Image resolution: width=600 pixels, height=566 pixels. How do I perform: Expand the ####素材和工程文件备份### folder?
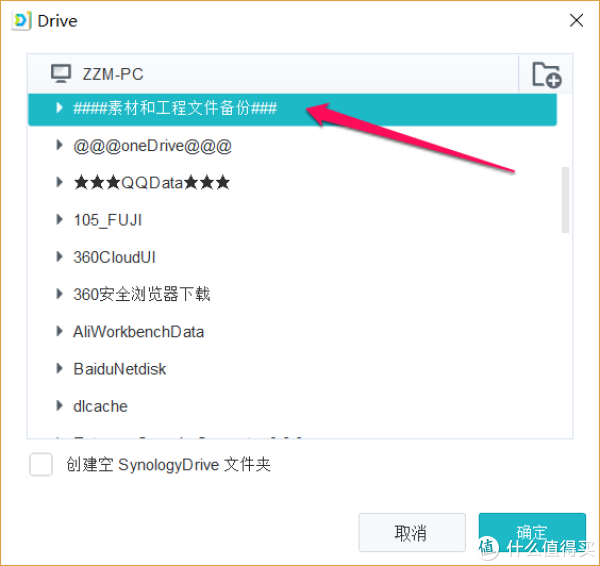coord(60,108)
